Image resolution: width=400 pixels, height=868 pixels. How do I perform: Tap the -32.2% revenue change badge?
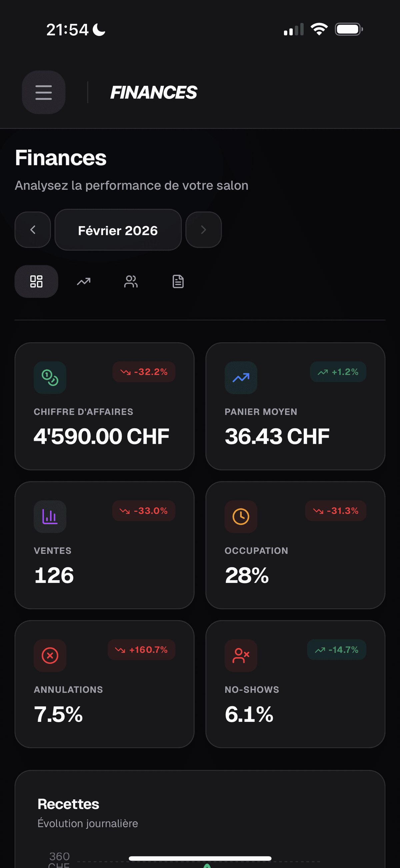(144, 372)
